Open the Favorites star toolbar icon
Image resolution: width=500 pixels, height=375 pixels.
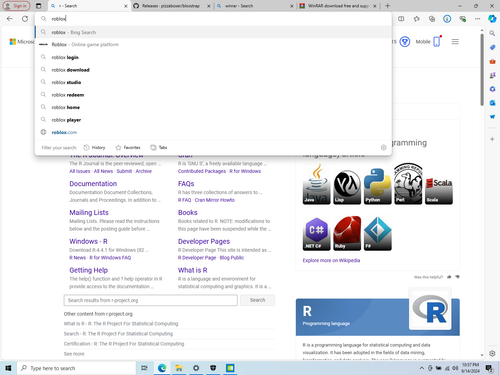point(417,19)
